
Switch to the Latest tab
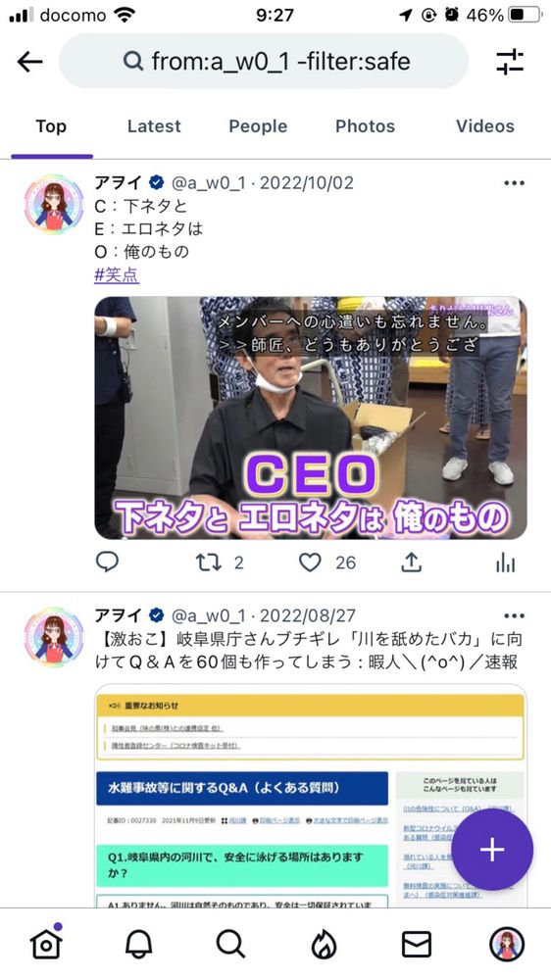tap(154, 126)
